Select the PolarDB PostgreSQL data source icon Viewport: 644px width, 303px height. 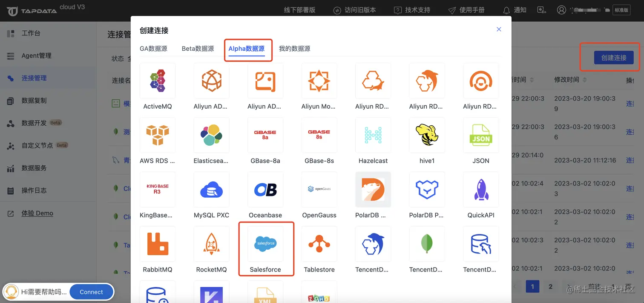[x=427, y=190]
